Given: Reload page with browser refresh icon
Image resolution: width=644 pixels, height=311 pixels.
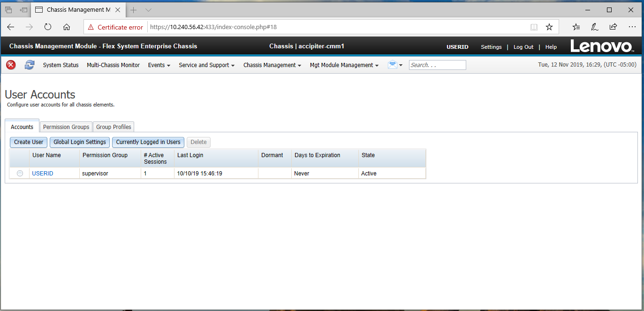Looking at the screenshot, I should click(x=48, y=27).
